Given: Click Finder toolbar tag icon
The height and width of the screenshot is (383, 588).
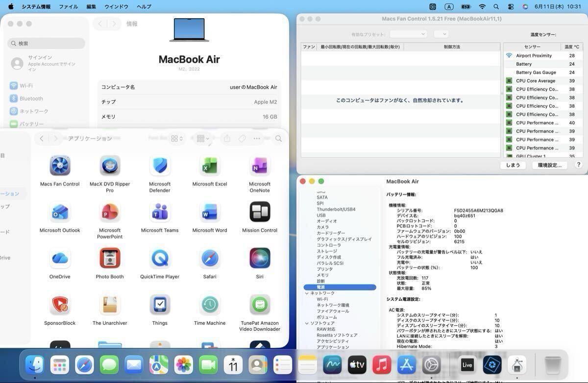Looking at the screenshot, I should point(242,139).
